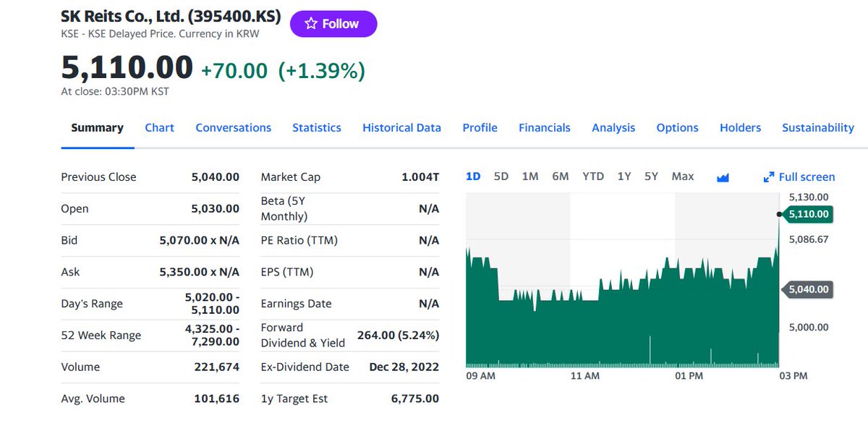The width and height of the screenshot is (868, 439).
Task: Open the Analysis tab
Action: [x=613, y=127]
